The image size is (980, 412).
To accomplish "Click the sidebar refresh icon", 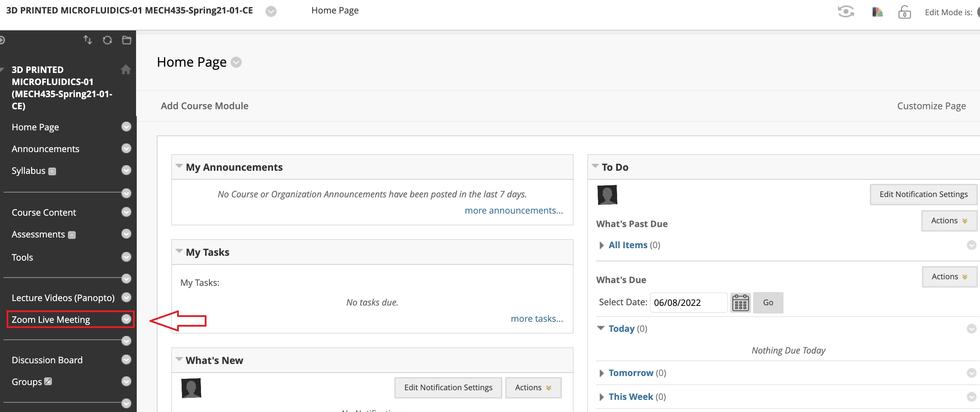I will [x=107, y=40].
